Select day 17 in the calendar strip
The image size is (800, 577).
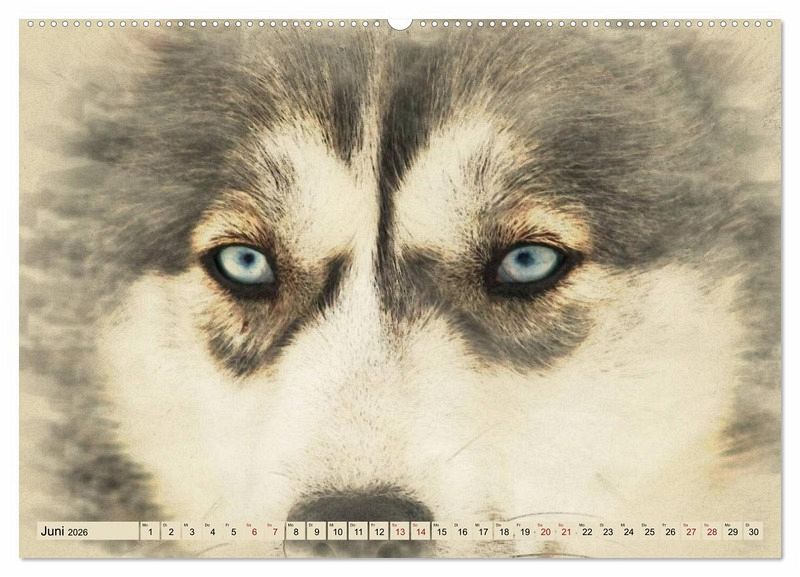[x=483, y=531]
